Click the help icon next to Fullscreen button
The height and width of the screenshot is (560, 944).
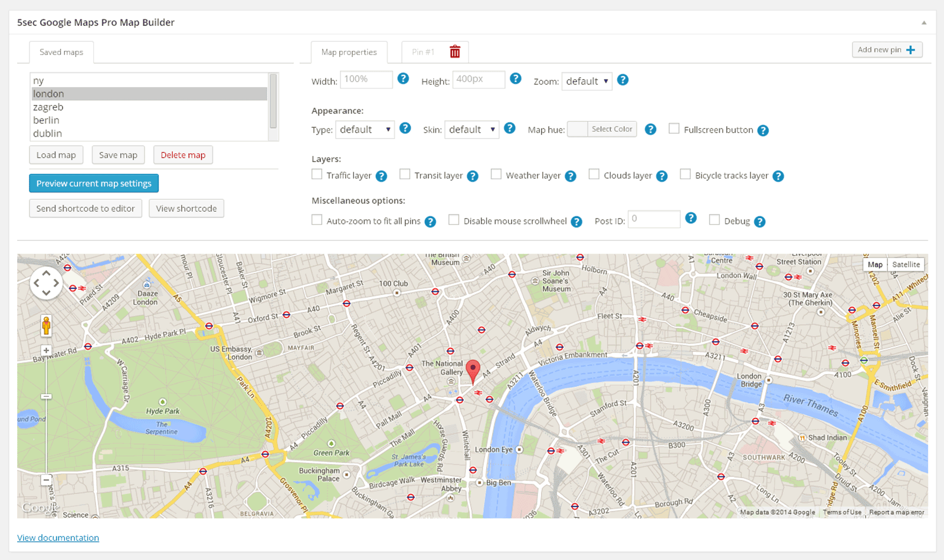(763, 130)
